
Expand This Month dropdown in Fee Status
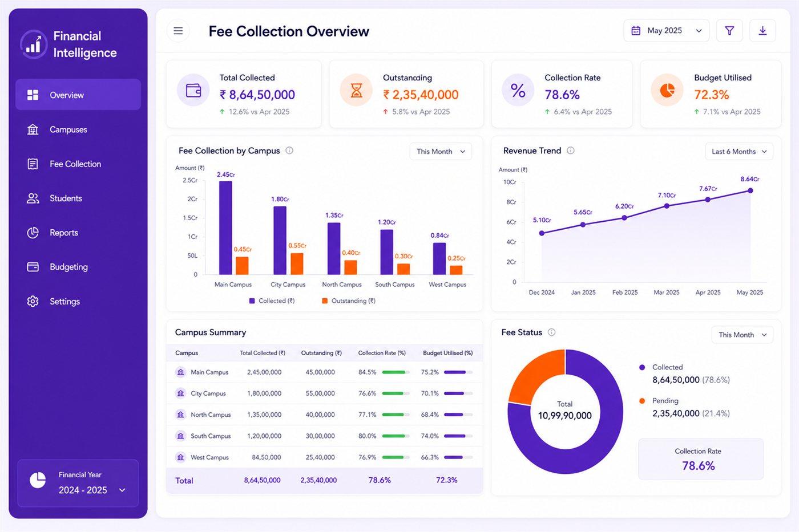pyautogui.click(x=742, y=335)
